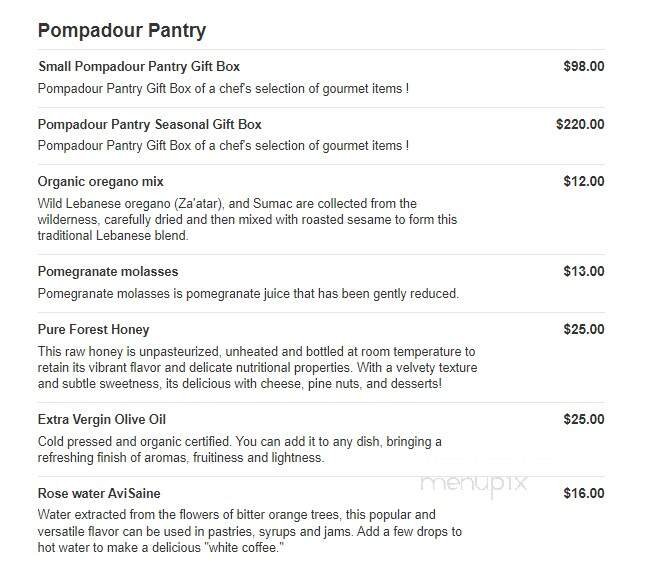The width and height of the screenshot is (653, 566).
Task: Click the pomegranate juice description text
Action: [x=247, y=293]
